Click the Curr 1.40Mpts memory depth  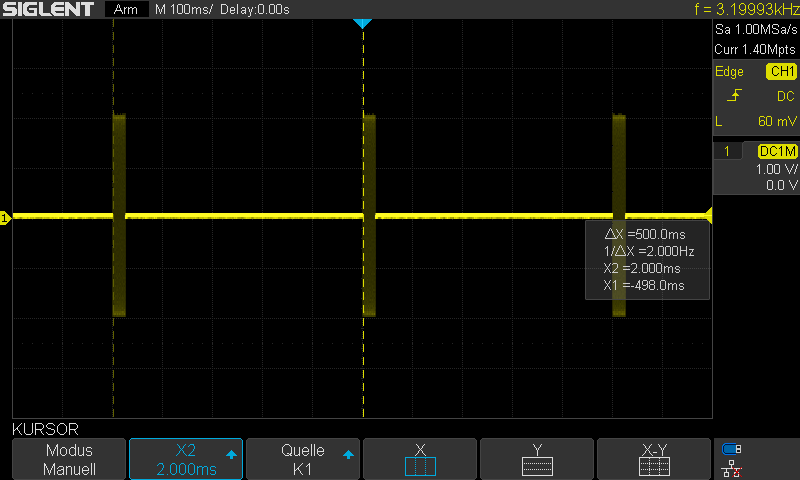coord(755,49)
